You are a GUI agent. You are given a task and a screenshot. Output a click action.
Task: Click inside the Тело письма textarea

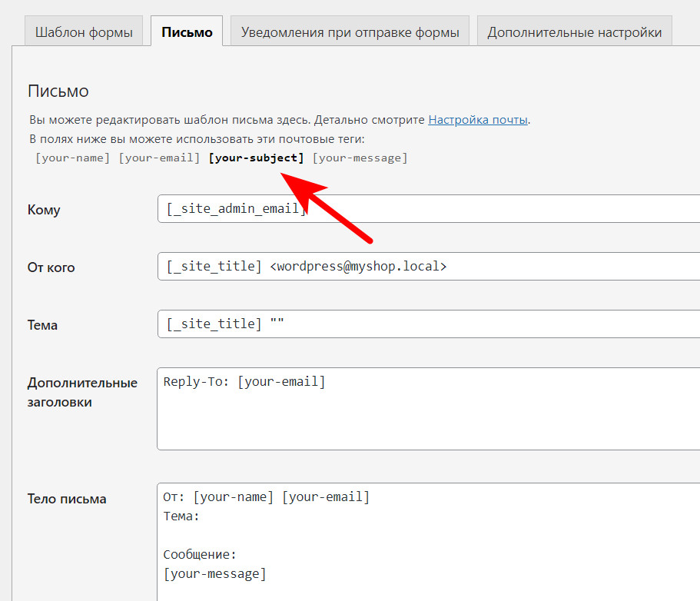tap(429, 542)
